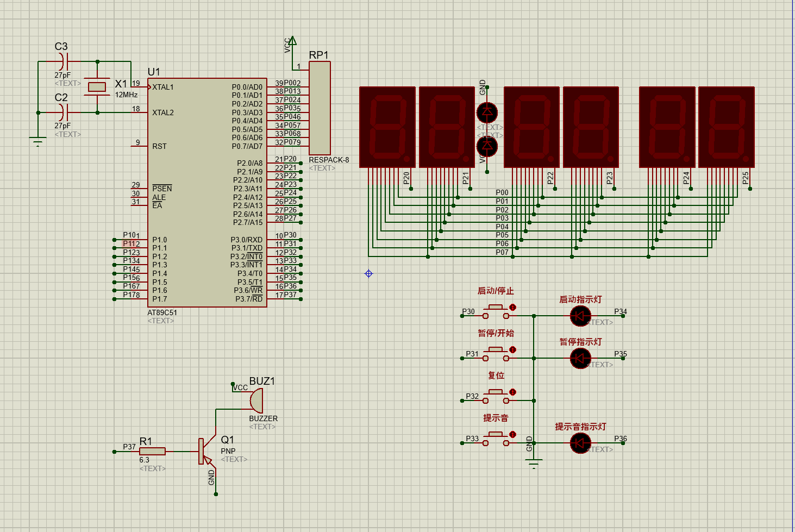The height and width of the screenshot is (532, 795).
Task: Click the 提示音 label above the P33 button
Action: [496, 418]
